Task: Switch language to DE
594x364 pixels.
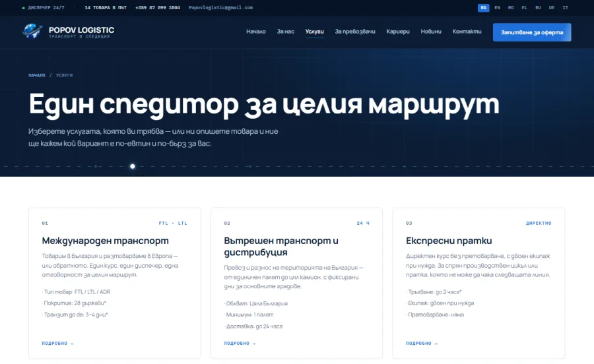Action: (552, 7)
